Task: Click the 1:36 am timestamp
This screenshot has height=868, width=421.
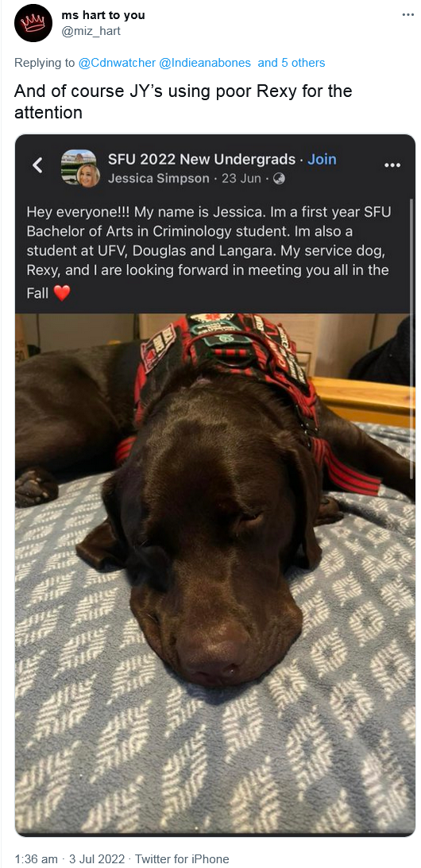Action: coord(36,859)
